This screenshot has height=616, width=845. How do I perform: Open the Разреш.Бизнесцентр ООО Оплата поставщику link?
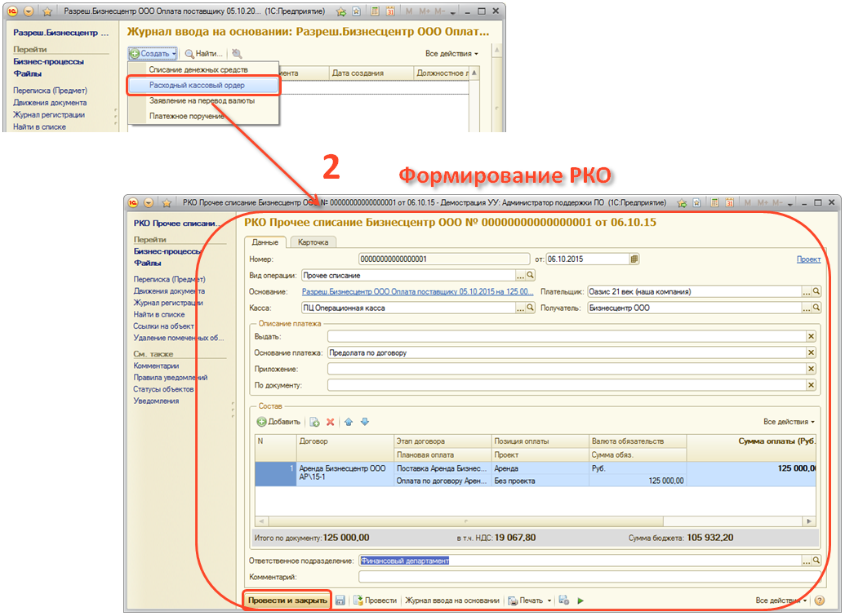(417, 291)
